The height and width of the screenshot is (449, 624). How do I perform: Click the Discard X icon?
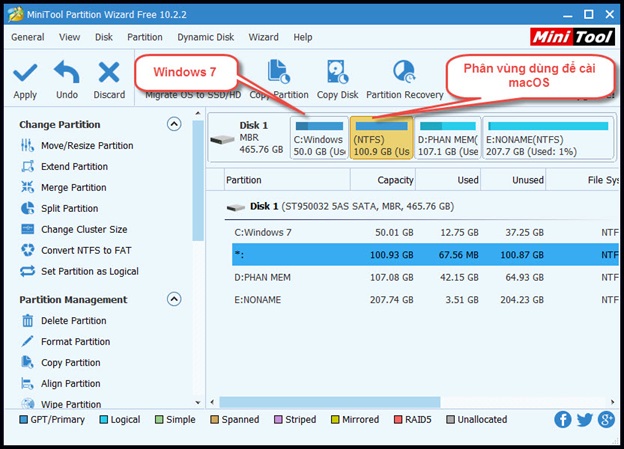[x=109, y=72]
